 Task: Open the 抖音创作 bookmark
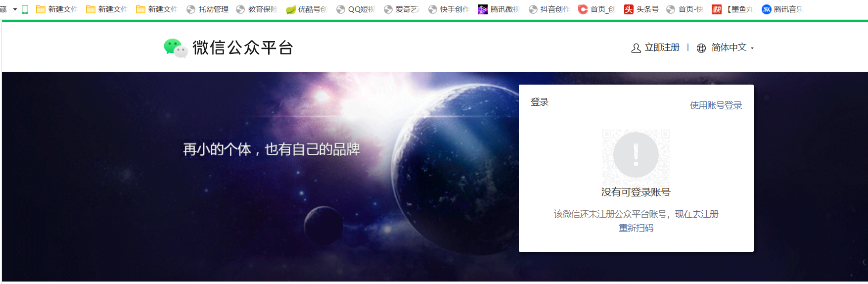click(x=549, y=9)
